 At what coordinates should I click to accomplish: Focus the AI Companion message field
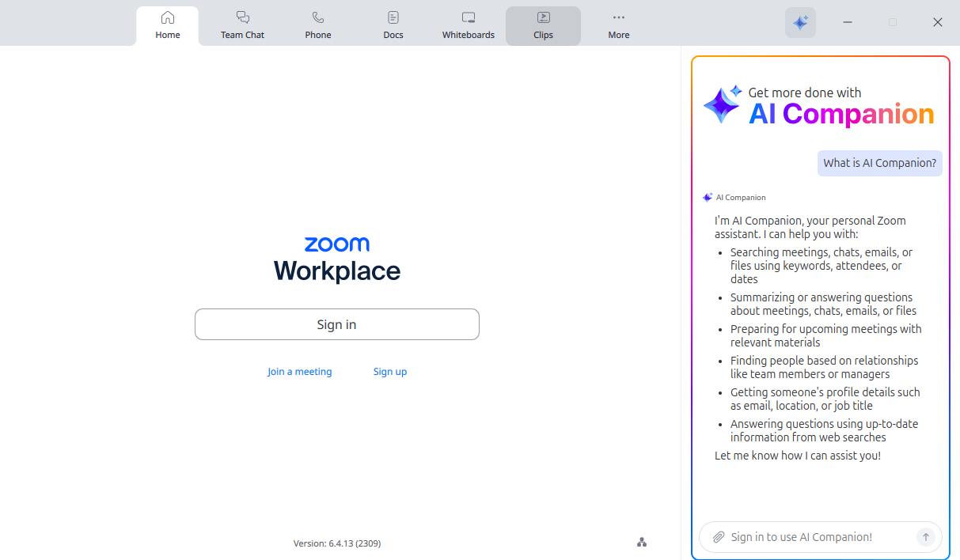(x=821, y=537)
